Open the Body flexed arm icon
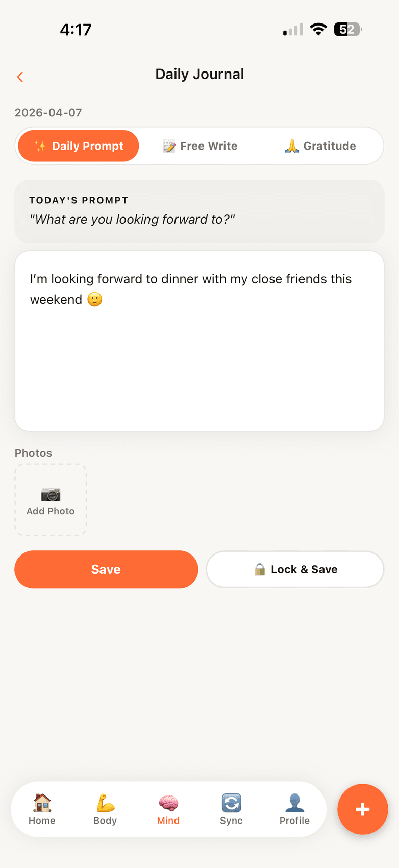This screenshot has width=399, height=868. coord(105,803)
